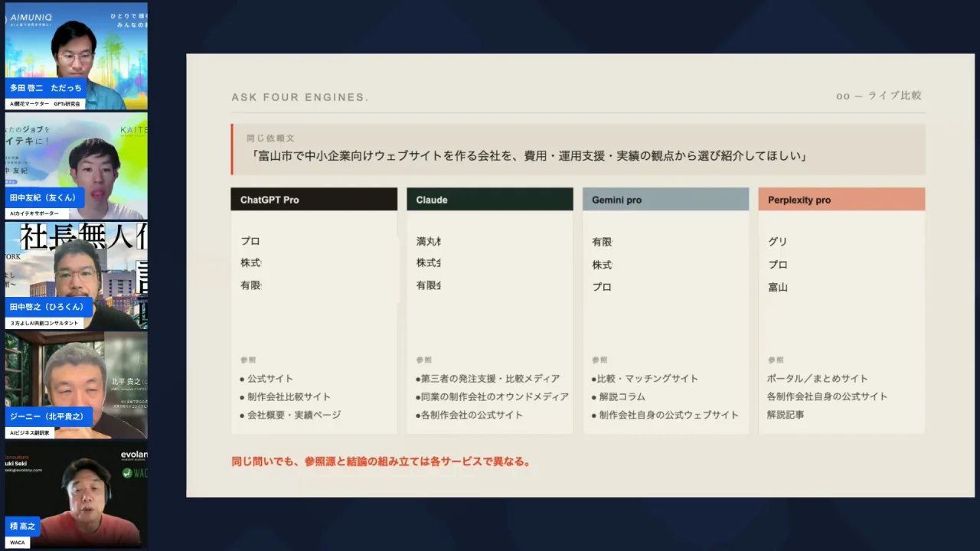Image resolution: width=980 pixels, height=551 pixels.
Task: Click the AIビジネス翻訳家 caption
Action: (x=30, y=433)
